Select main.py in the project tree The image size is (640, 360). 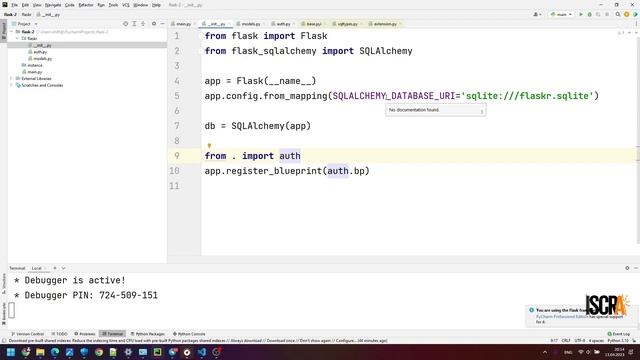click(32, 72)
